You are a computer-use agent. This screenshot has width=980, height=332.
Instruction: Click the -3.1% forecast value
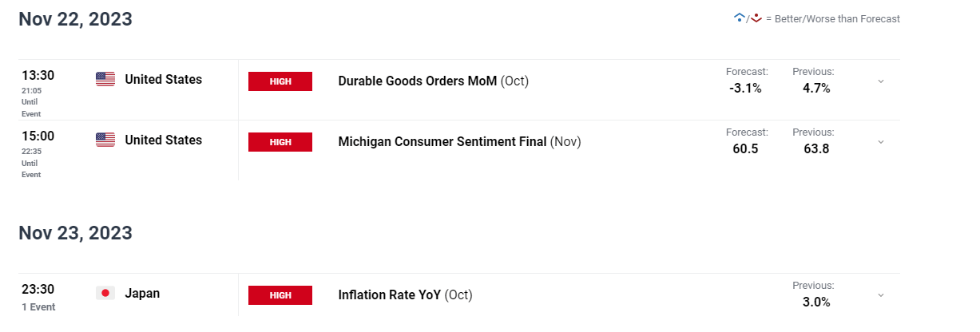coord(746,88)
